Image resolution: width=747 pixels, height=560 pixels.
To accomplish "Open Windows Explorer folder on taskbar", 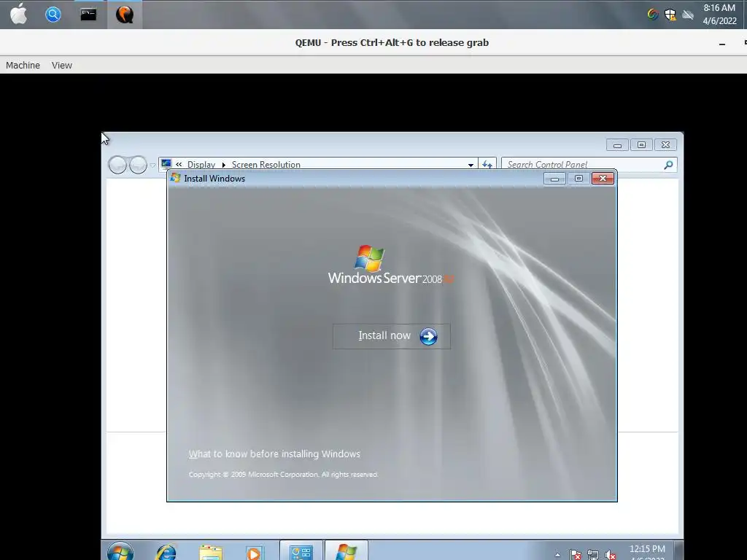I will click(211, 553).
